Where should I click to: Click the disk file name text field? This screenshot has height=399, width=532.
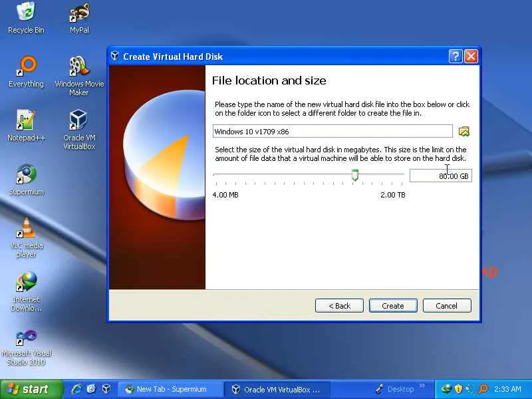coord(332,131)
